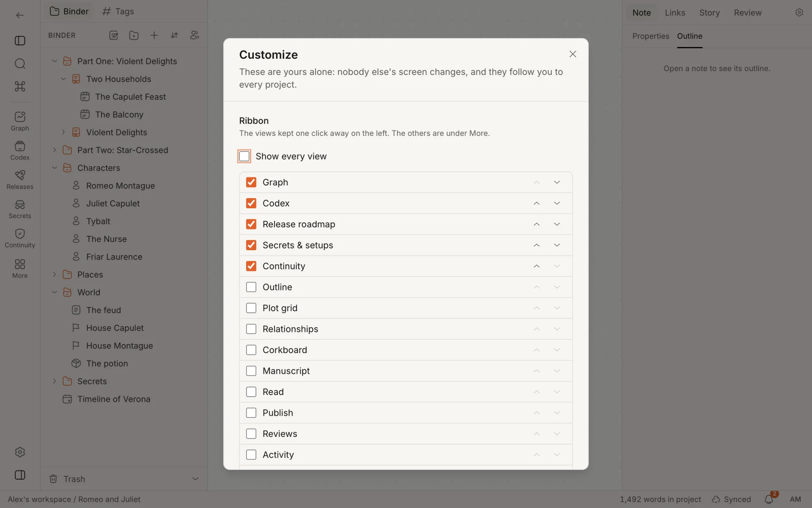Expand the Places folder
812x508 pixels.
coord(54,274)
